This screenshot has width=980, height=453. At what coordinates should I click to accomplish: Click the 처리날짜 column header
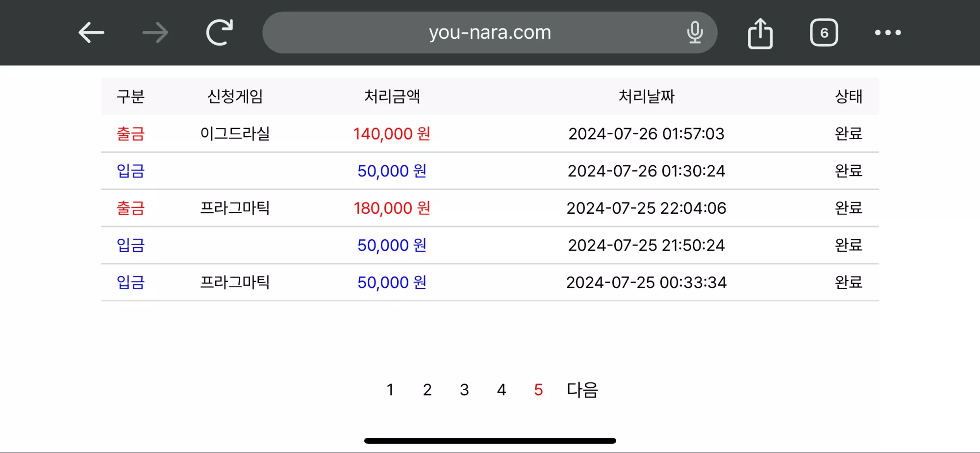[646, 96]
